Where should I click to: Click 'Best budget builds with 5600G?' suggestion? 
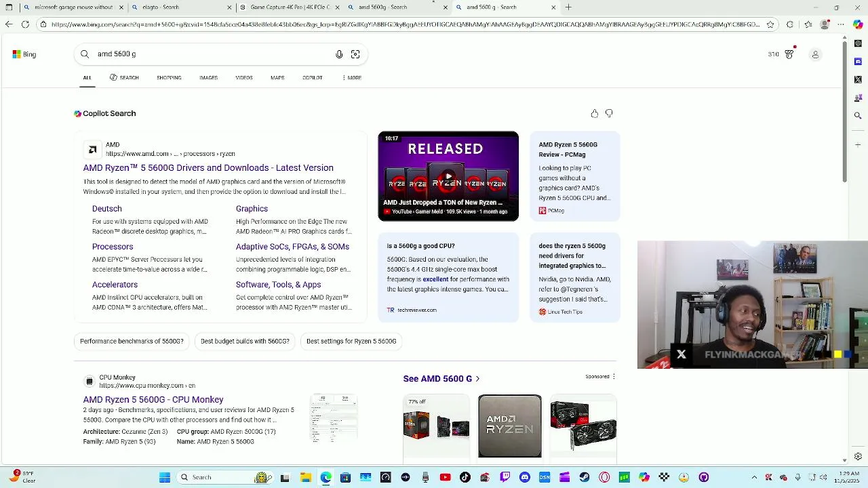coord(245,342)
